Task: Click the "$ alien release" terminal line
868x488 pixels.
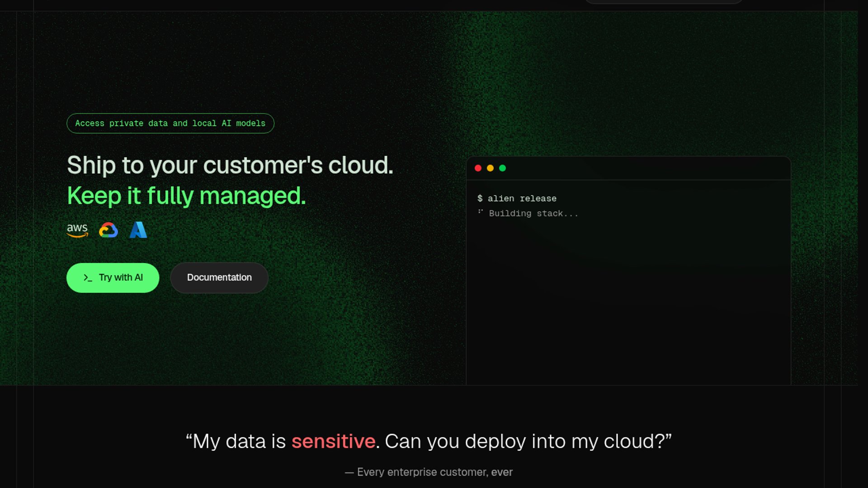Action: [517, 198]
